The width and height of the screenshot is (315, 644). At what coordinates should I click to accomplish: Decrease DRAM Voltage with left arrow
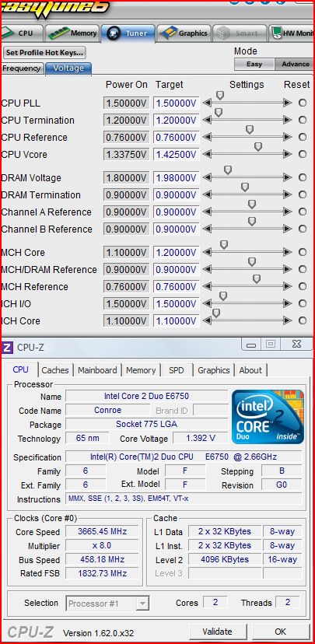208,178
